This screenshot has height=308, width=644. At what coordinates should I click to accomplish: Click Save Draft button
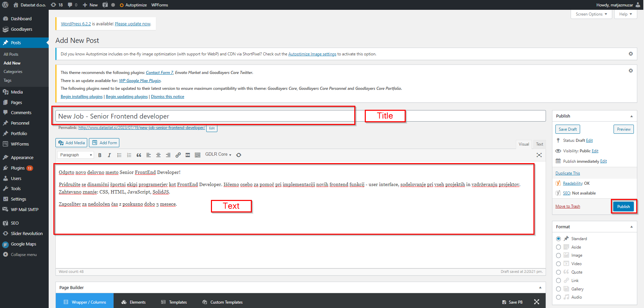click(x=568, y=129)
